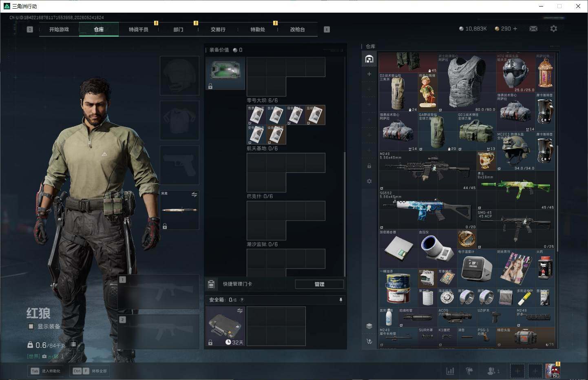Select the melee knife slot

point(179,210)
